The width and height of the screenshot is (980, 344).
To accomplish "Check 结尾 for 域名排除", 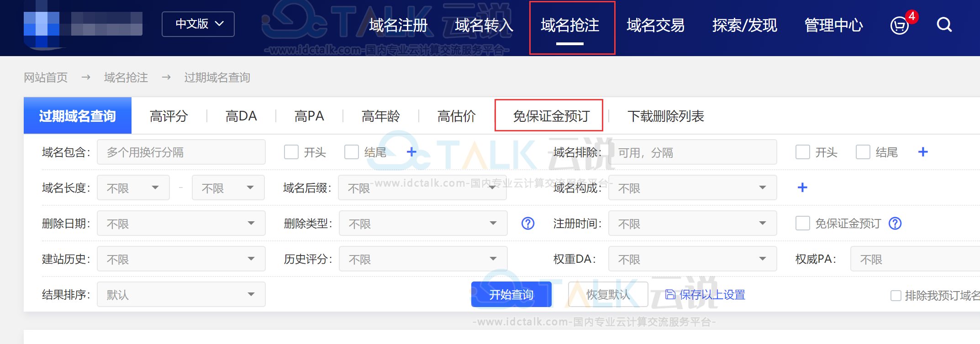I will (863, 152).
